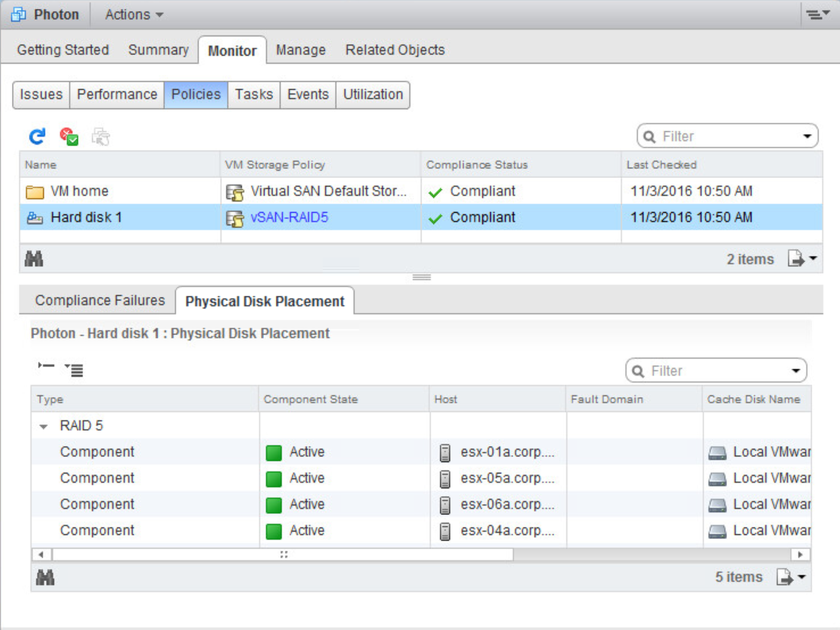Click the find binoculars icon under policies list

[34, 259]
